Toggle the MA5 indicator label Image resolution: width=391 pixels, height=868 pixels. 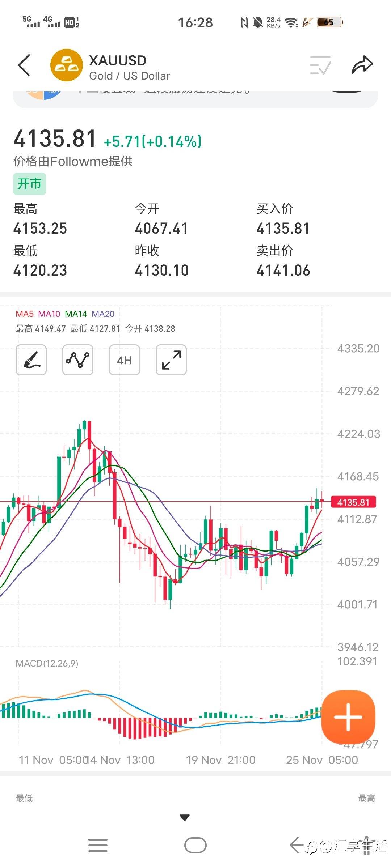point(24,314)
